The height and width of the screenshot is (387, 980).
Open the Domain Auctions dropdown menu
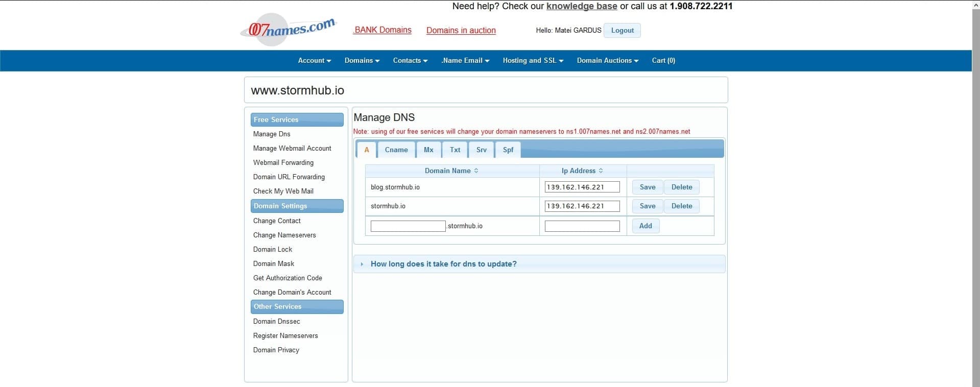click(608, 60)
